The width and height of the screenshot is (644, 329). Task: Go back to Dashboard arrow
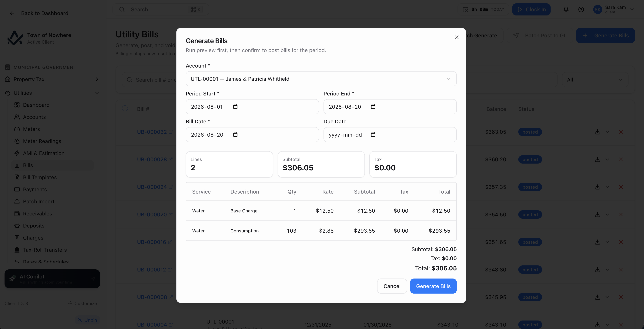click(x=12, y=13)
